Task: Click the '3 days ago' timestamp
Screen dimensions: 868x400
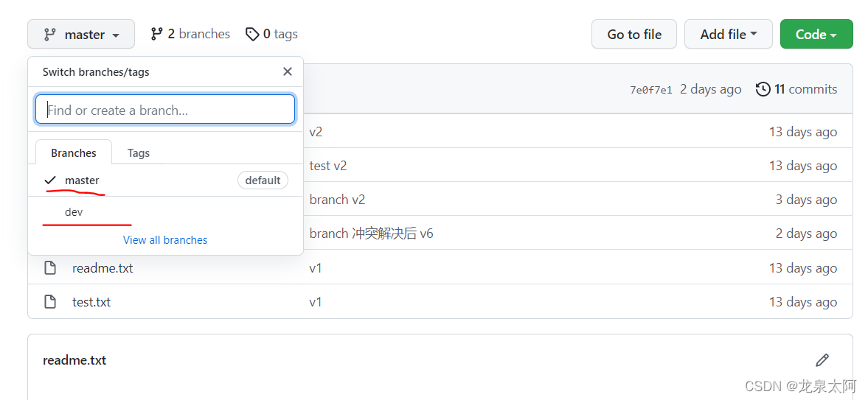Action: pos(806,200)
